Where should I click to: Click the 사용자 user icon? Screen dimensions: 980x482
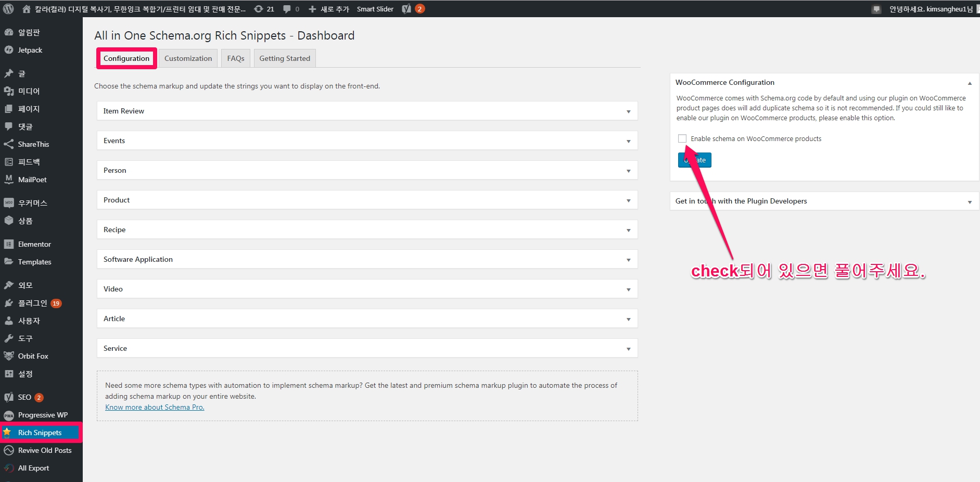pyautogui.click(x=9, y=321)
